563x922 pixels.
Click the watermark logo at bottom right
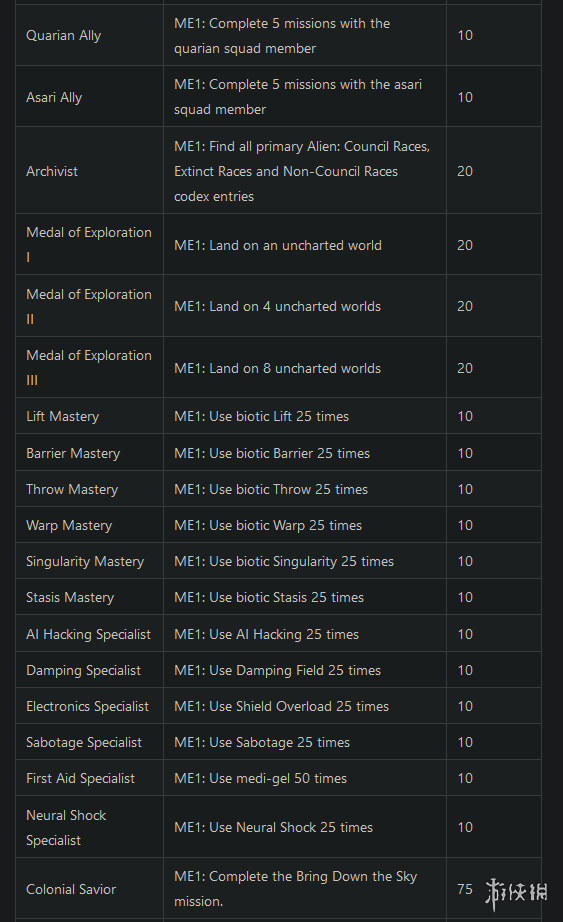(517, 892)
